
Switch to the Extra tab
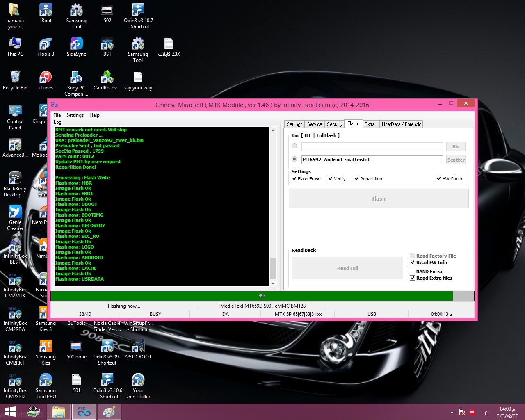(x=370, y=124)
